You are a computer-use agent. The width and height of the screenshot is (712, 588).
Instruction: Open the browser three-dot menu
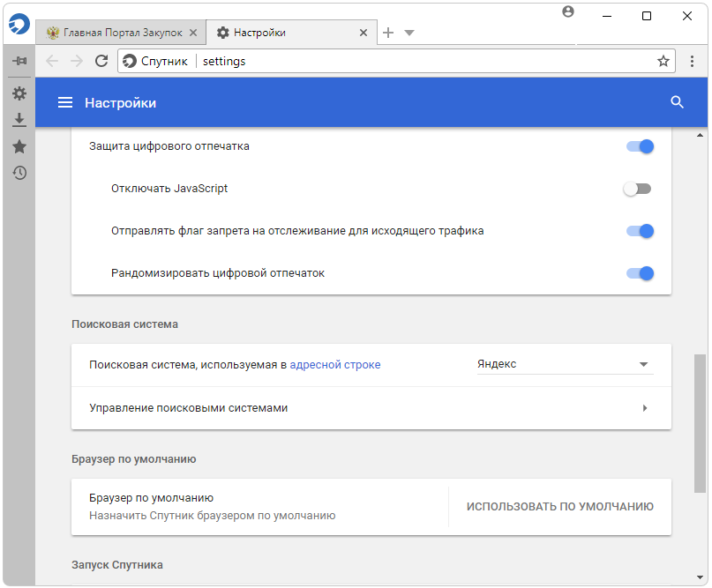coord(693,61)
